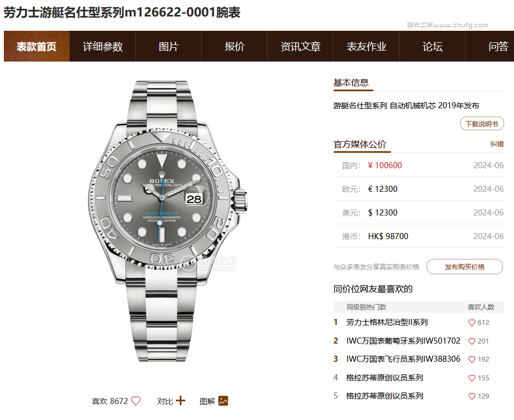Click the 纠错 link
Screen dimensions: 514x420
click(497, 144)
